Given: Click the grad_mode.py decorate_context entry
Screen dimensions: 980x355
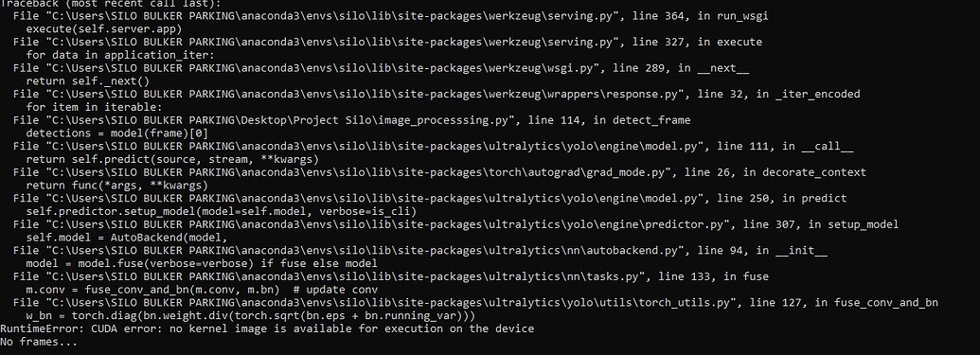Looking at the screenshot, I should (x=439, y=172).
